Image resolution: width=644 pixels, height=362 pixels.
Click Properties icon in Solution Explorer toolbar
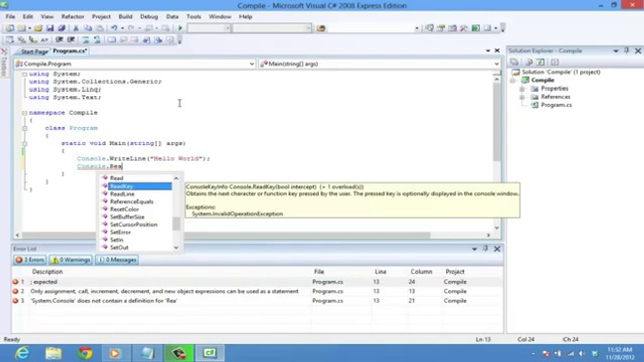pyautogui.click(x=514, y=62)
